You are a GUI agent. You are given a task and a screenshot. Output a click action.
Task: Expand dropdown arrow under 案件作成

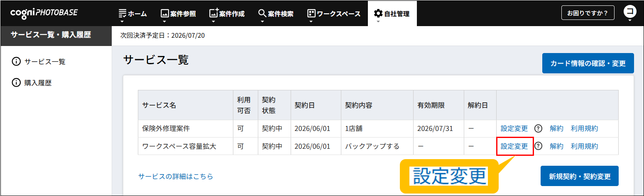[213, 22]
